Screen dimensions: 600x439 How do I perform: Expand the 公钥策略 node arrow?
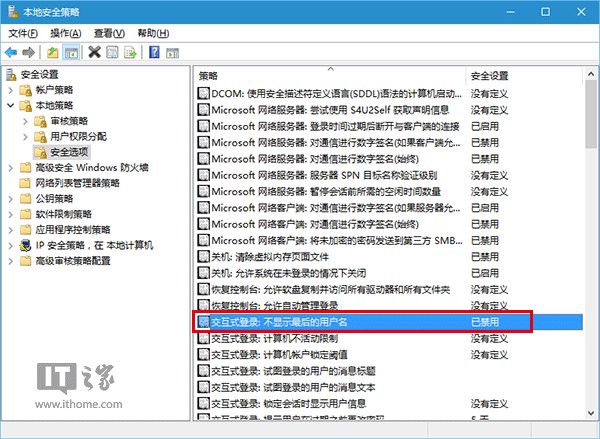(11, 199)
